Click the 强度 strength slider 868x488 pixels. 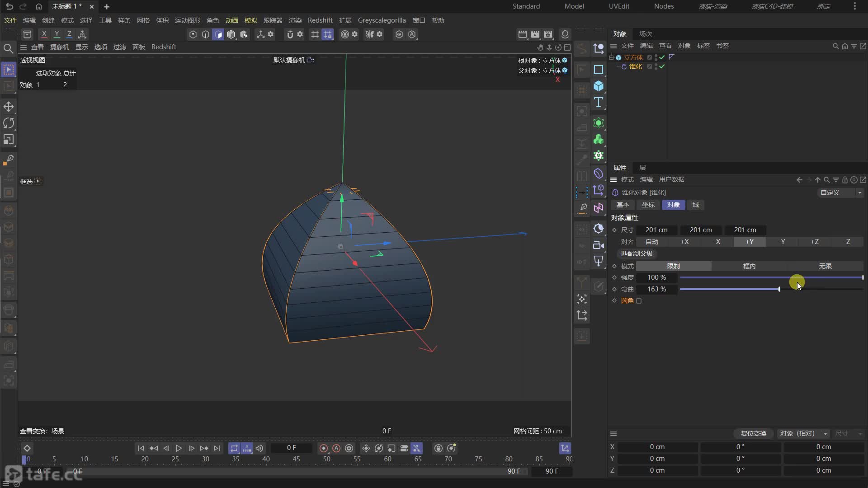click(771, 277)
